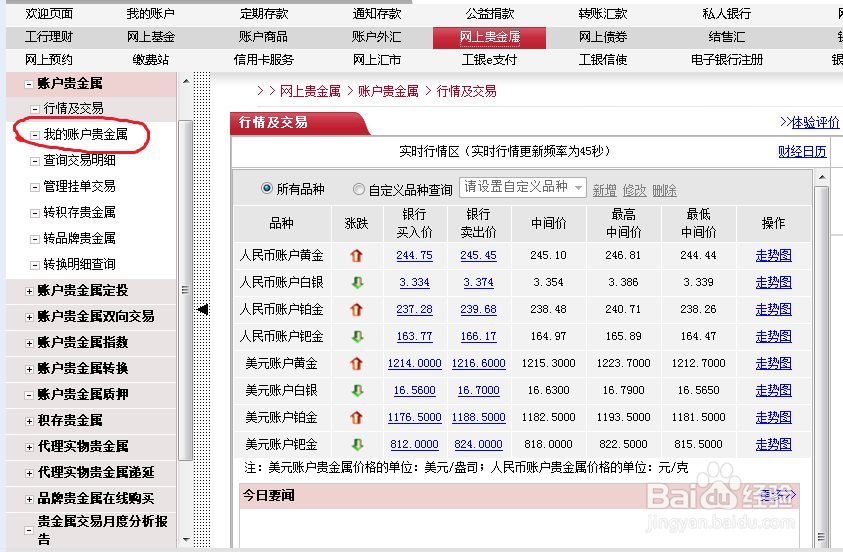Viewport: 843px width, 552px height.
Task: Expand the 代理实物贵金属递延 section
Action: (x=29, y=474)
